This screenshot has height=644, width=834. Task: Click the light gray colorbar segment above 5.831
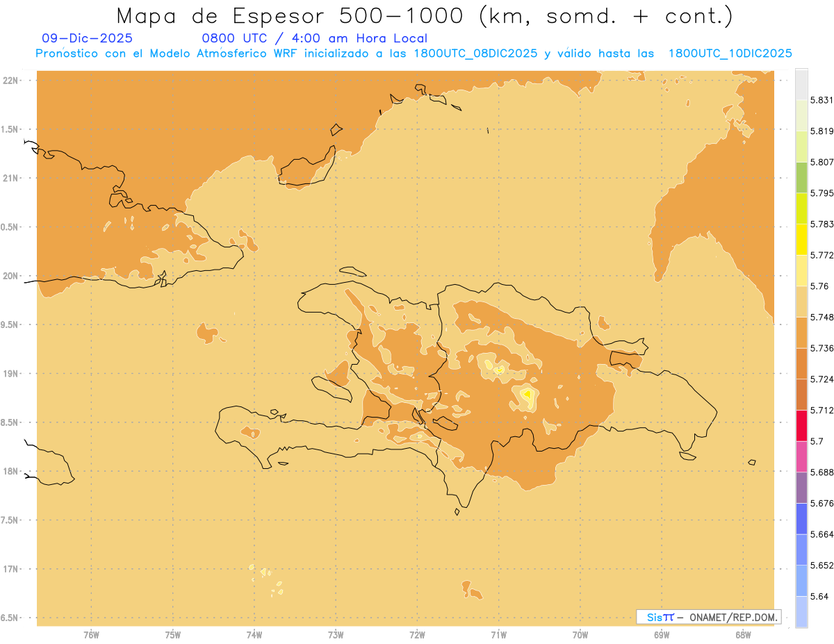[801, 84]
